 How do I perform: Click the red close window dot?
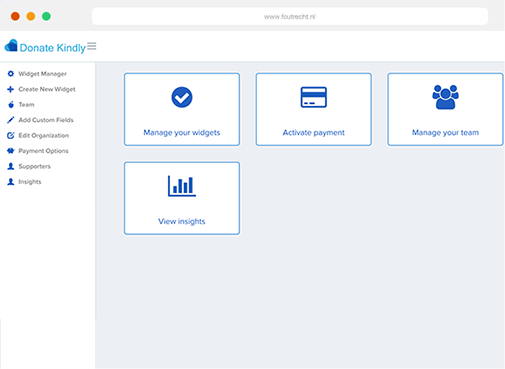15,16
